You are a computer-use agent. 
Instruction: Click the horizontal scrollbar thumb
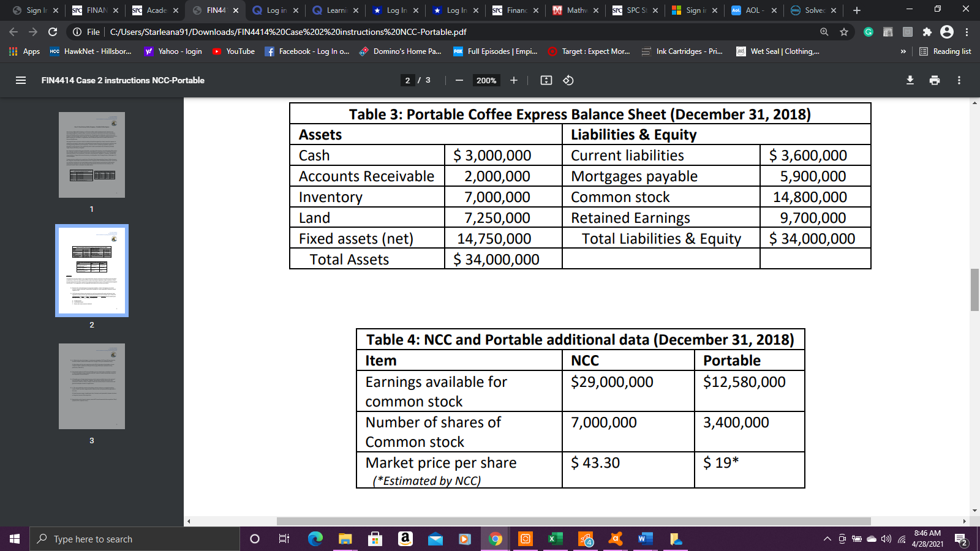click(x=573, y=521)
